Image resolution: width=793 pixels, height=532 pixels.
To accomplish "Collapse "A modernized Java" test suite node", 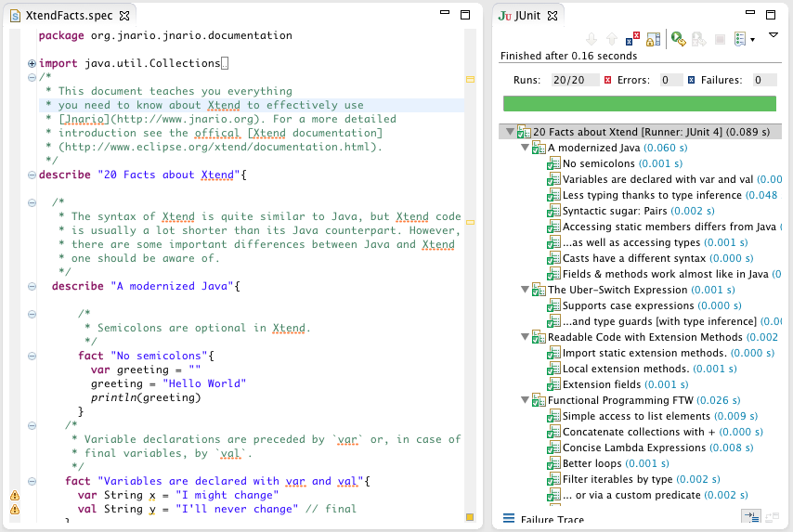I will (x=525, y=148).
